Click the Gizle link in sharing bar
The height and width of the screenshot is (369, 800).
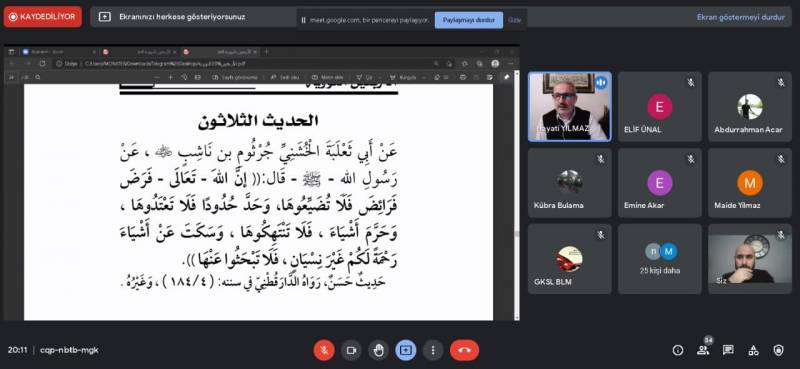point(514,20)
